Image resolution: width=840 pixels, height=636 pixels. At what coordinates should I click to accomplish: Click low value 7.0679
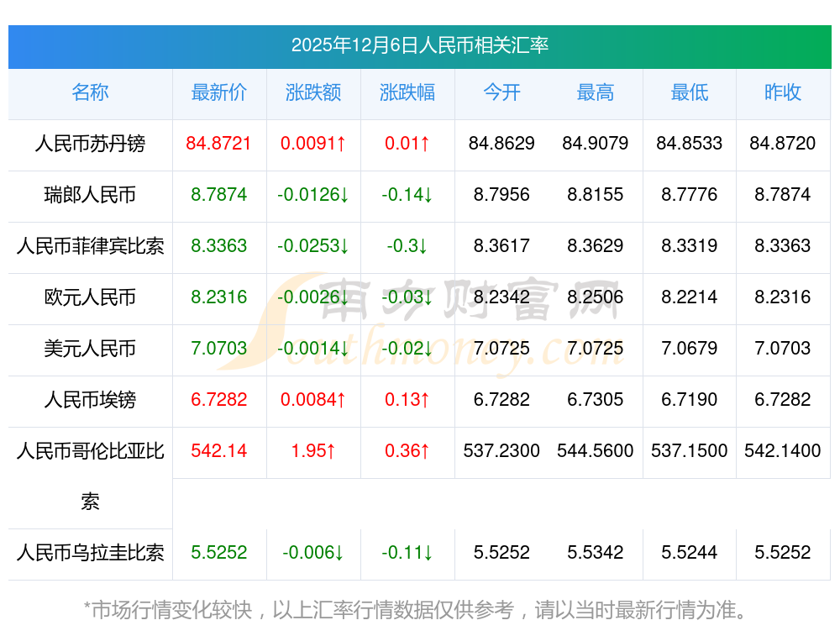pos(690,349)
